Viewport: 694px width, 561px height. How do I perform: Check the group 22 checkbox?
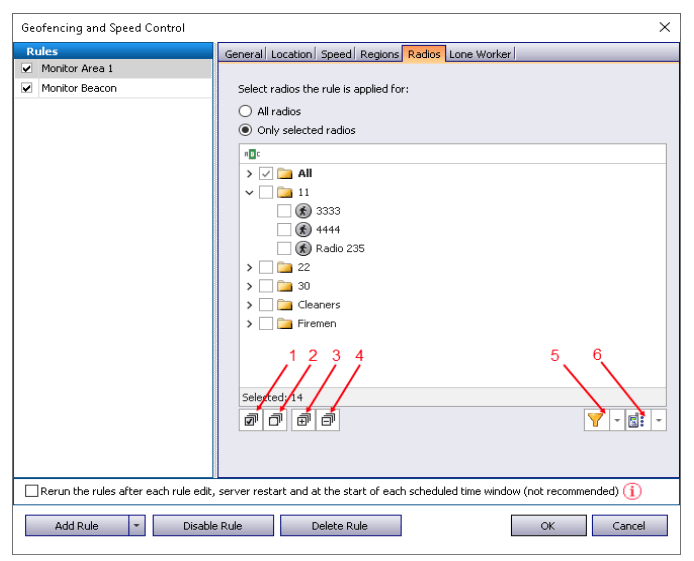pos(266,267)
